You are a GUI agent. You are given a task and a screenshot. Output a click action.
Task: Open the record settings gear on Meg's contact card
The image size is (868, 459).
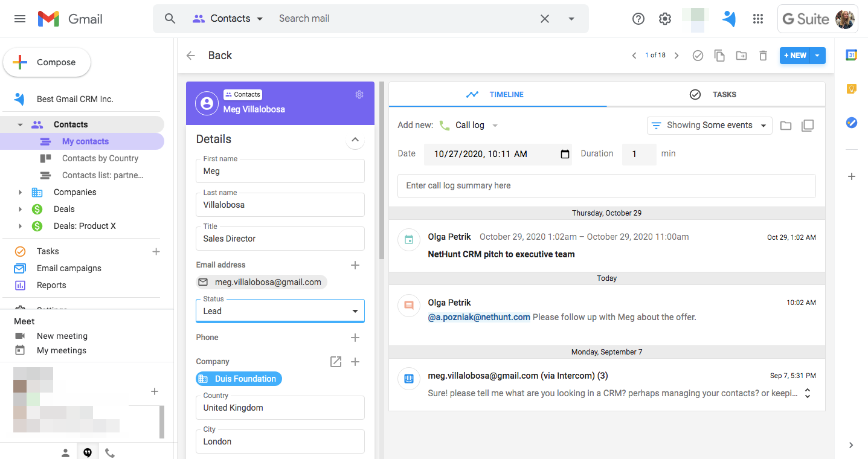tap(359, 94)
